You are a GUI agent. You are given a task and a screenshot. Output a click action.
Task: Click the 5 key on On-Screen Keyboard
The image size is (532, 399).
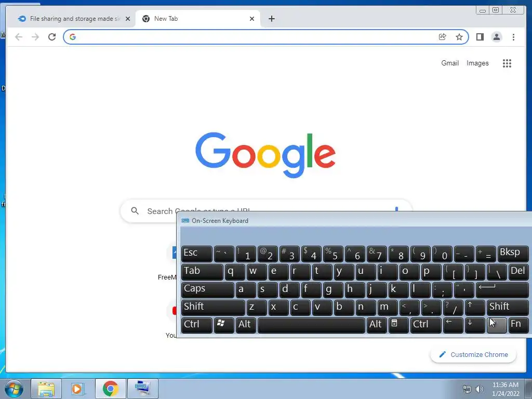[333, 254]
